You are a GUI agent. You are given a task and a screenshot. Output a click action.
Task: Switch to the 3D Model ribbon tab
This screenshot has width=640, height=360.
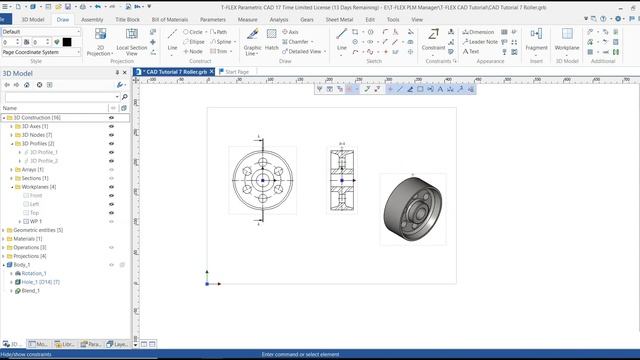pyautogui.click(x=33, y=20)
